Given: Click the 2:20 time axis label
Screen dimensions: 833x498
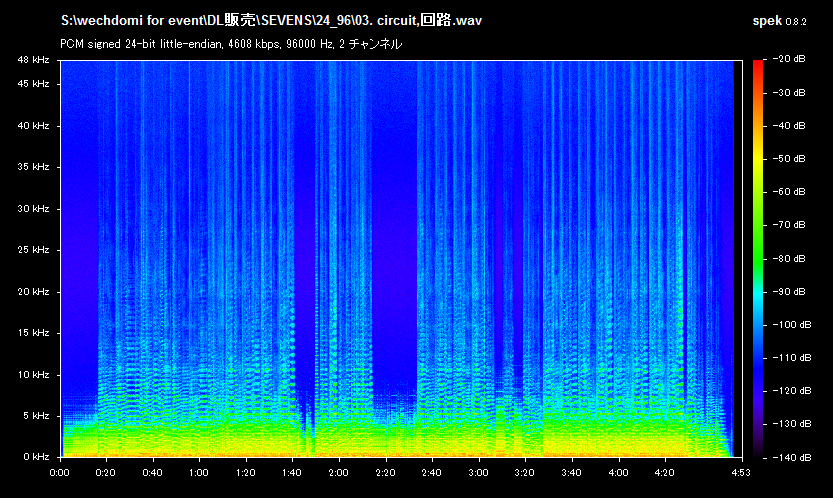Looking at the screenshot, I should coord(385,472).
